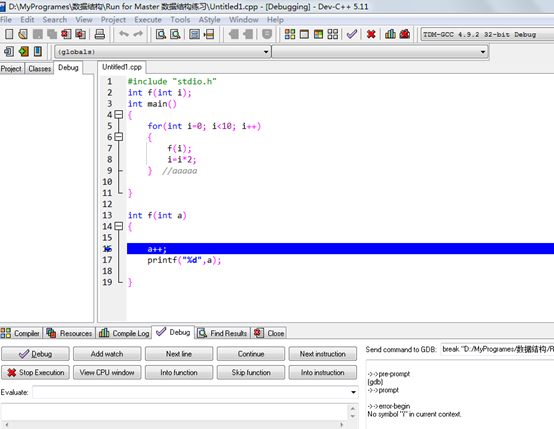The image size is (554, 429).
Task: Click the Next line button
Action: click(x=179, y=354)
